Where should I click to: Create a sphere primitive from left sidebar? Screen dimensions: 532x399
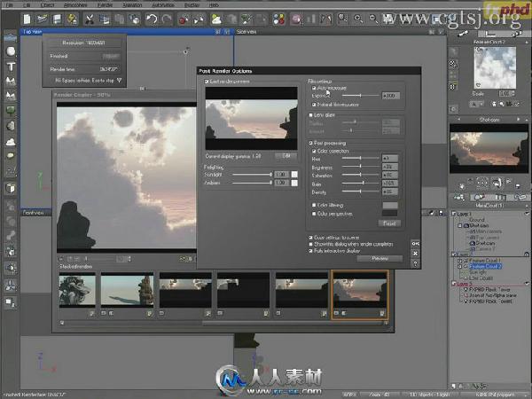(x=11, y=51)
